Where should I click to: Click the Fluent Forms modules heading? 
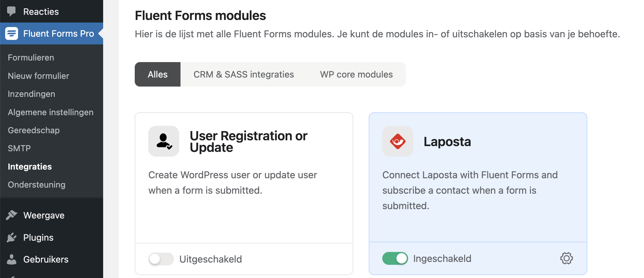click(200, 15)
